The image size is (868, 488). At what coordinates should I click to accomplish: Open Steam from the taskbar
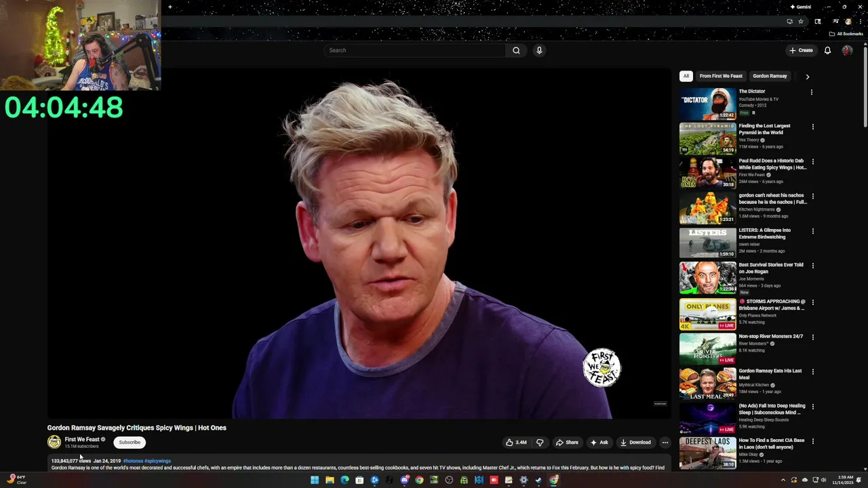coord(538,480)
